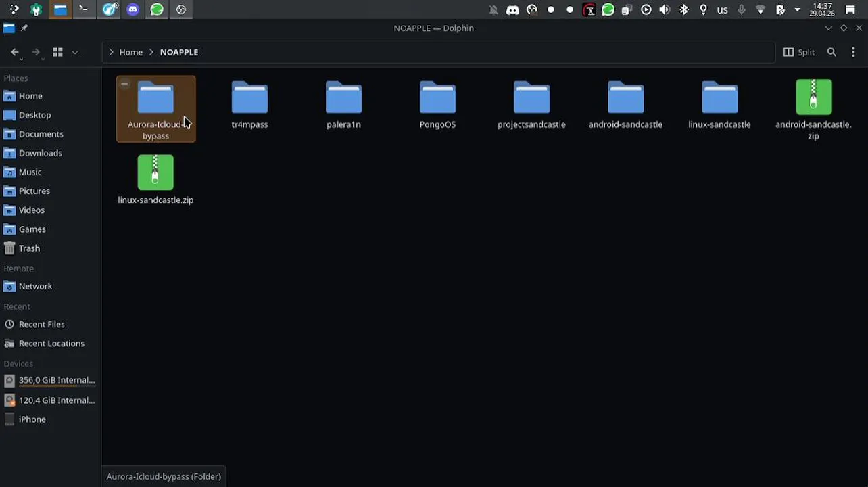Viewport: 868px width, 487px height.
Task: Select the projectsandcastle folder
Action: pyautogui.click(x=531, y=105)
